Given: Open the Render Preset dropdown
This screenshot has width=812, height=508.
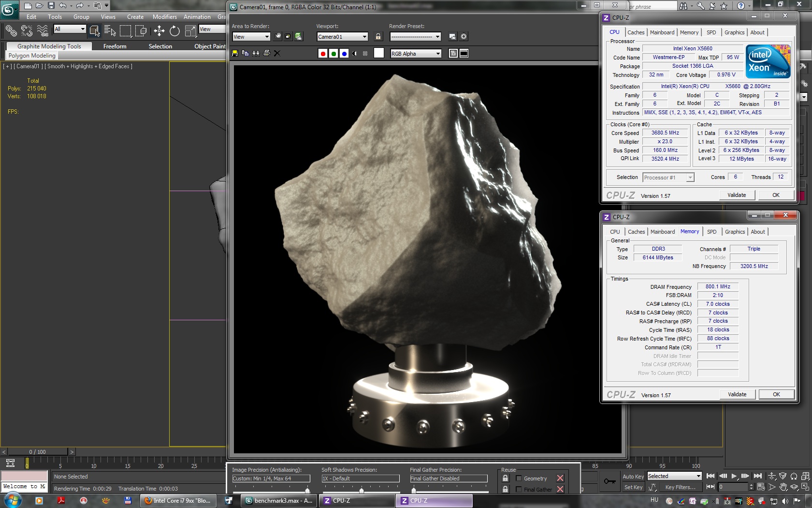Looking at the screenshot, I should pyautogui.click(x=416, y=37).
